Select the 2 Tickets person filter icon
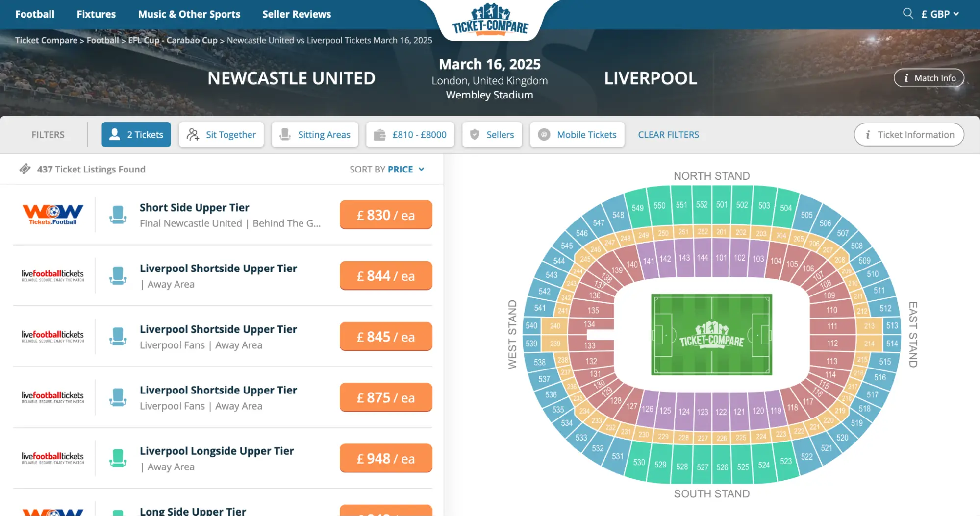The height and width of the screenshot is (516, 980). (115, 134)
